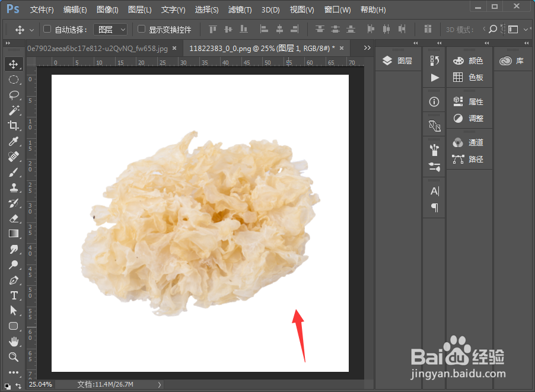Screen dimensions: 535x392
Task: Select the Gradient tool
Action: [14, 234]
